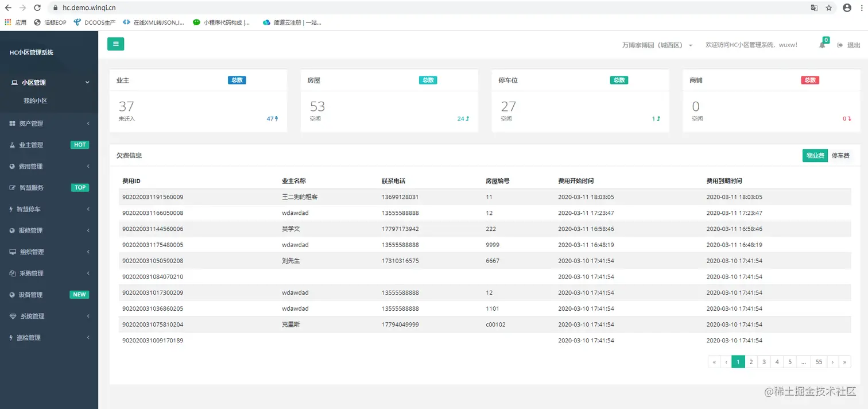Open the browser profile avatar
The height and width of the screenshot is (409, 868).
tap(847, 8)
